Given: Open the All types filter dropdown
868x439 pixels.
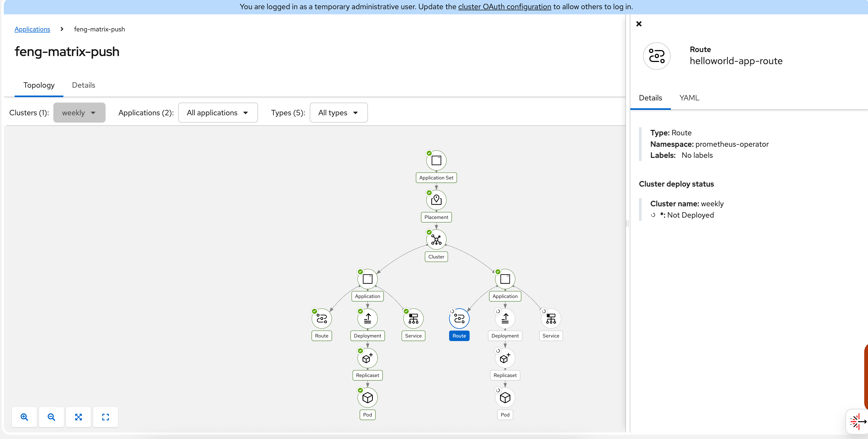Looking at the screenshot, I should [x=338, y=113].
